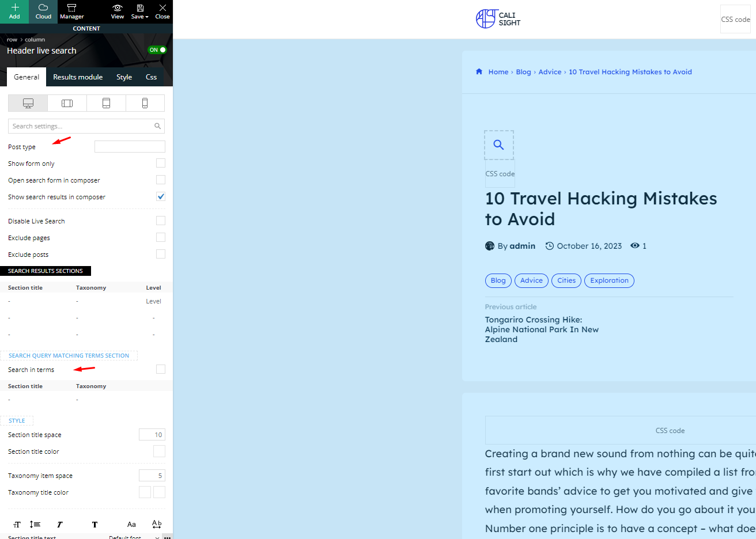Open the Default font dropdown

point(133,537)
